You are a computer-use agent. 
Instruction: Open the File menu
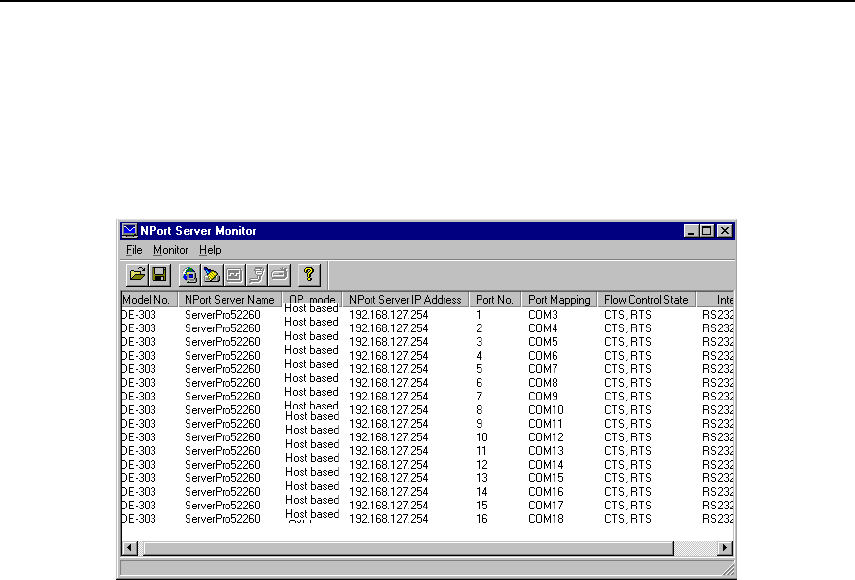coord(134,250)
